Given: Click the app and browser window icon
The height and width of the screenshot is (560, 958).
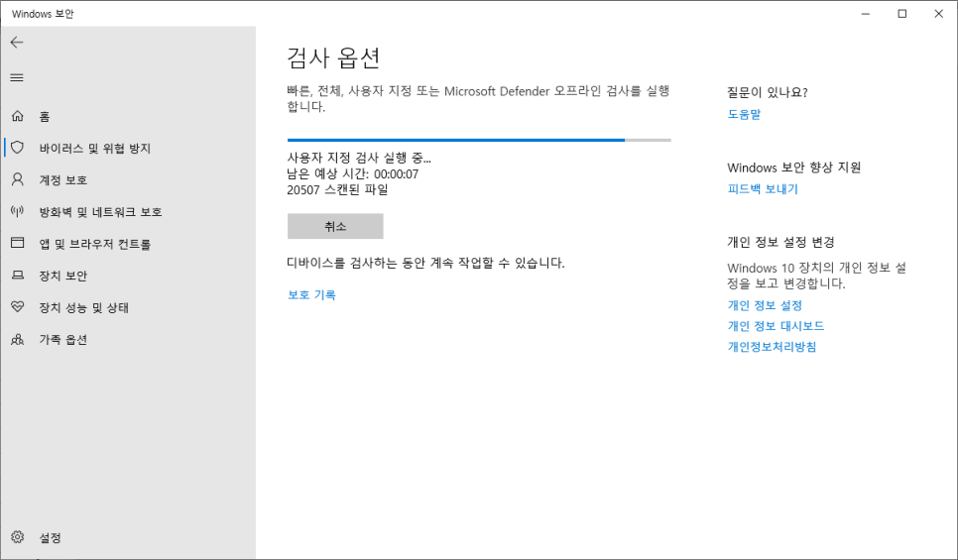Looking at the screenshot, I should pos(18,243).
